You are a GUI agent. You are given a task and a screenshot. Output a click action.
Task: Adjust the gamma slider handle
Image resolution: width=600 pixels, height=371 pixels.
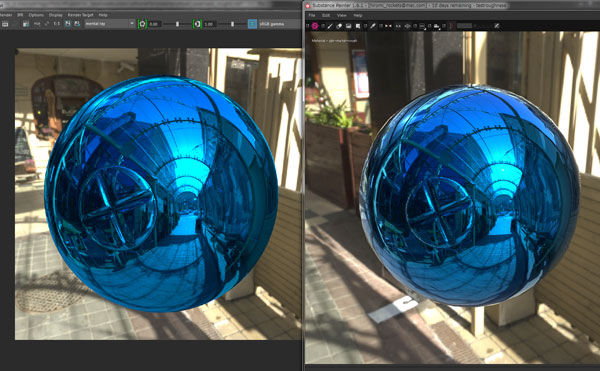232,24
